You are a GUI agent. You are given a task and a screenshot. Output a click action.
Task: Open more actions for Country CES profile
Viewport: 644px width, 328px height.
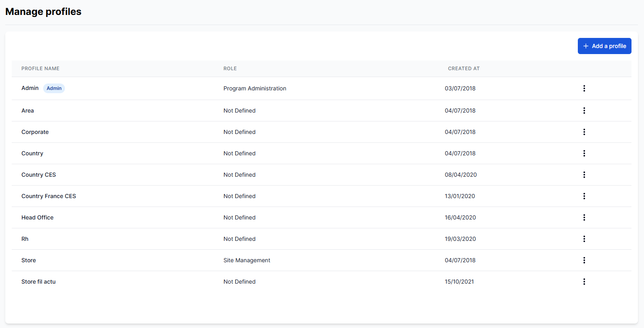point(584,175)
